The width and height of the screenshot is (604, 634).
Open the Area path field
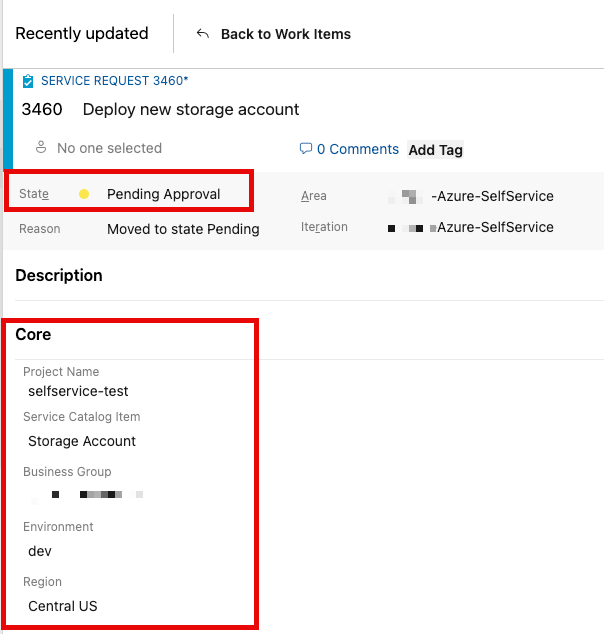tap(471, 197)
